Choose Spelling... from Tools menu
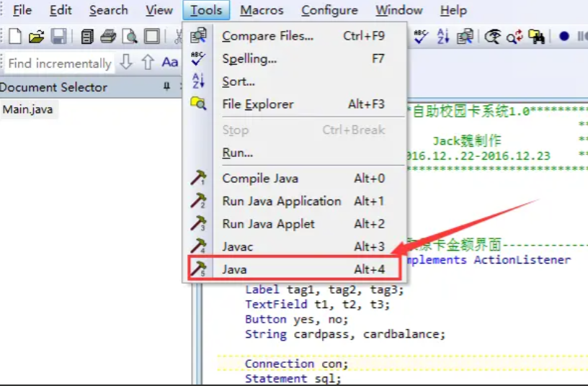The image size is (588, 386). pyautogui.click(x=294, y=59)
